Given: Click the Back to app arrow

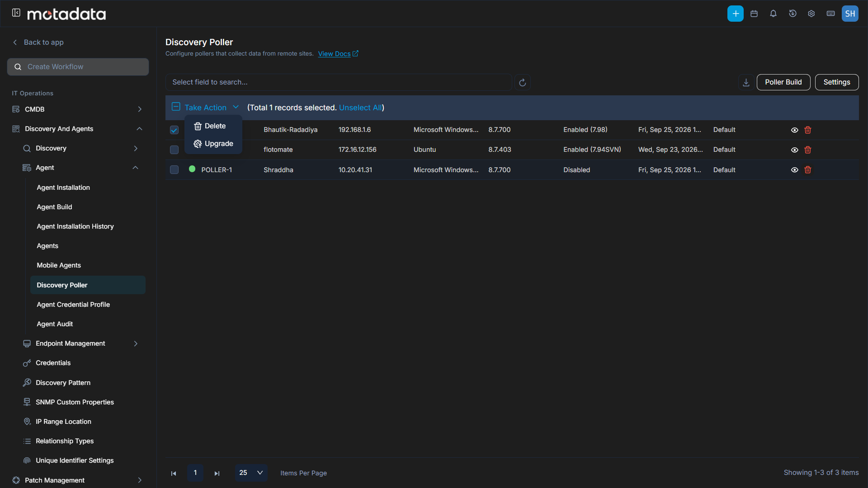Looking at the screenshot, I should [15, 42].
